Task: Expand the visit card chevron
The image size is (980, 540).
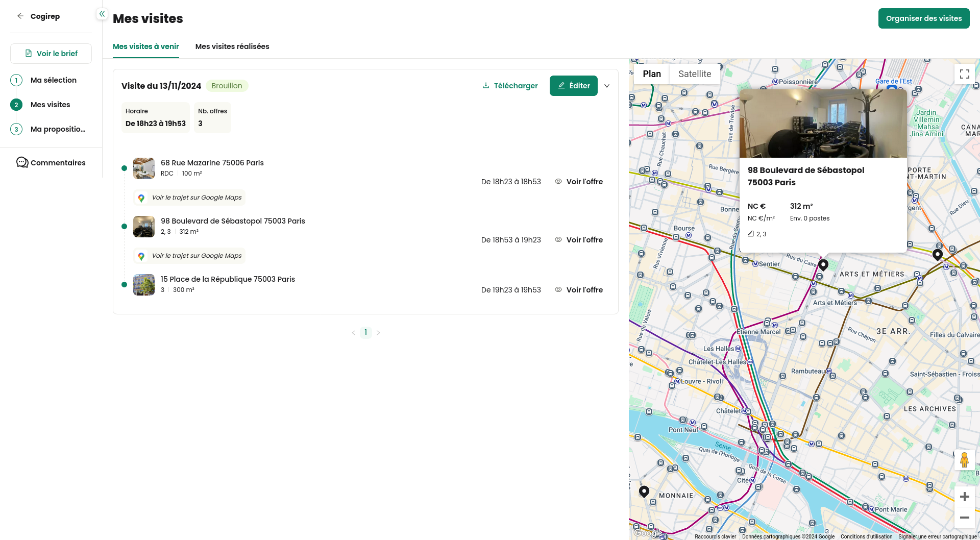Action: (x=607, y=86)
